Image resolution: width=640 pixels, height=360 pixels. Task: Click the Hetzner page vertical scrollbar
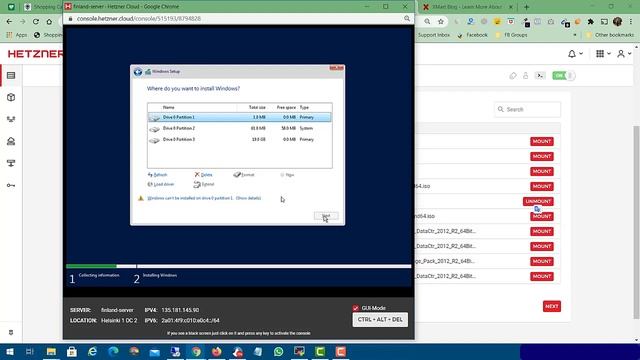click(636, 222)
